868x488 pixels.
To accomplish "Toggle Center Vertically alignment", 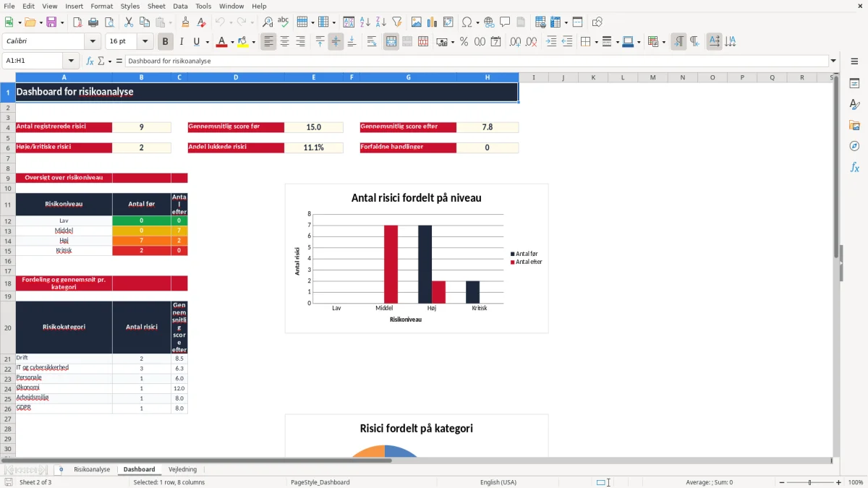I will coord(336,42).
